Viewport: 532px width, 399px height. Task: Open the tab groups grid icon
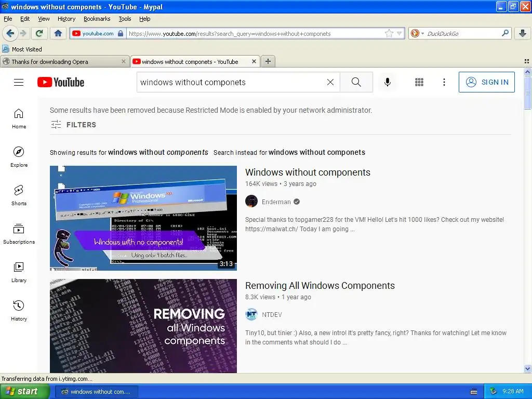tap(527, 61)
